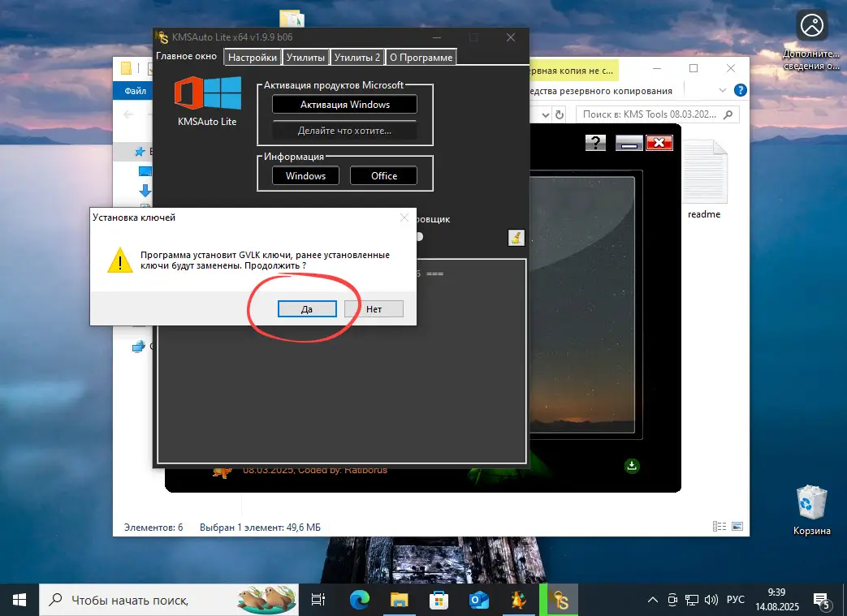This screenshot has height=616, width=847.
Task: Open the readme file on the desktop
Action: pyautogui.click(x=703, y=180)
